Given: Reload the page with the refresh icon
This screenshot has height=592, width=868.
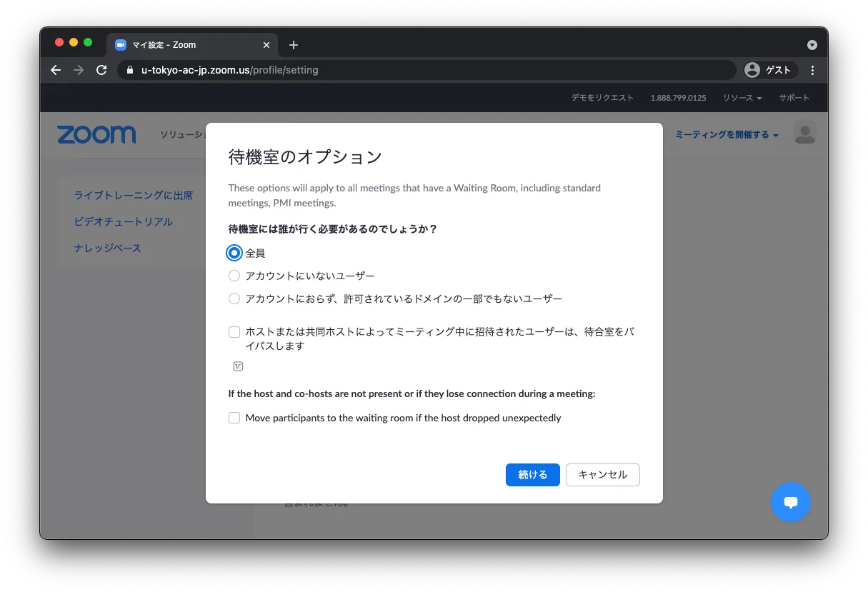Looking at the screenshot, I should pyautogui.click(x=101, y=70).
